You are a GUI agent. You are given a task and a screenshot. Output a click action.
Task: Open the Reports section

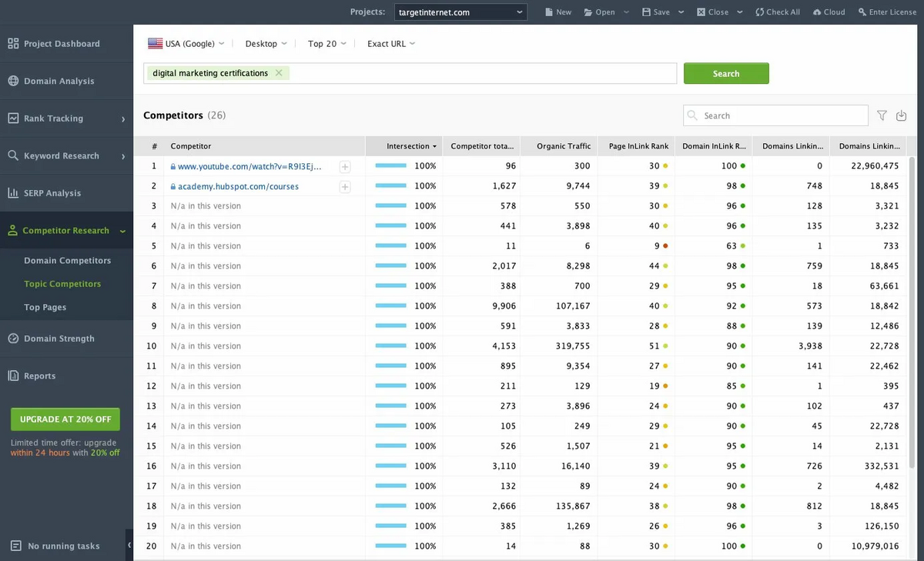click(40, 376)
